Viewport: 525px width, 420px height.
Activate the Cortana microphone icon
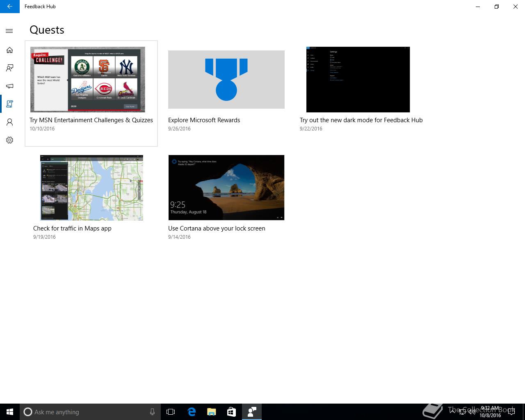(152, 412)
